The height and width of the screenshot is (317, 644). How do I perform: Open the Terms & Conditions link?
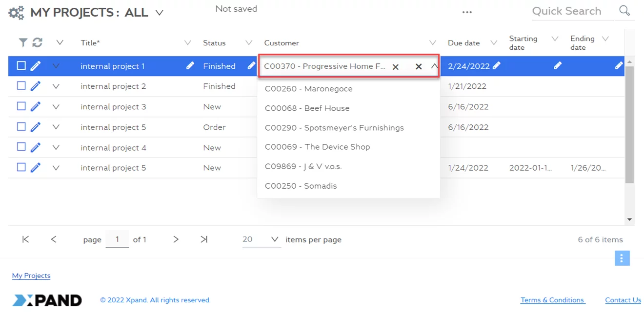(552, 300)
